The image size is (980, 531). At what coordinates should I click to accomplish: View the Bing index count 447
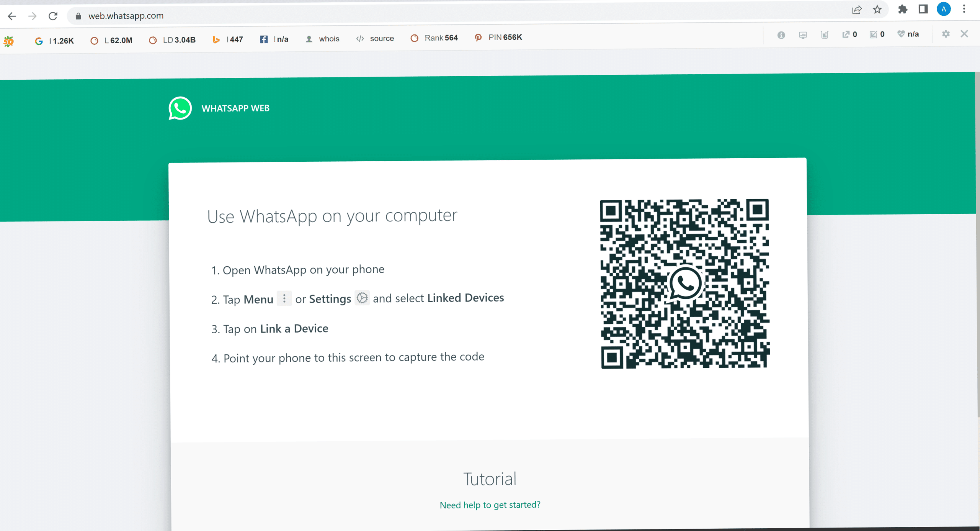[x=228, y=39]
